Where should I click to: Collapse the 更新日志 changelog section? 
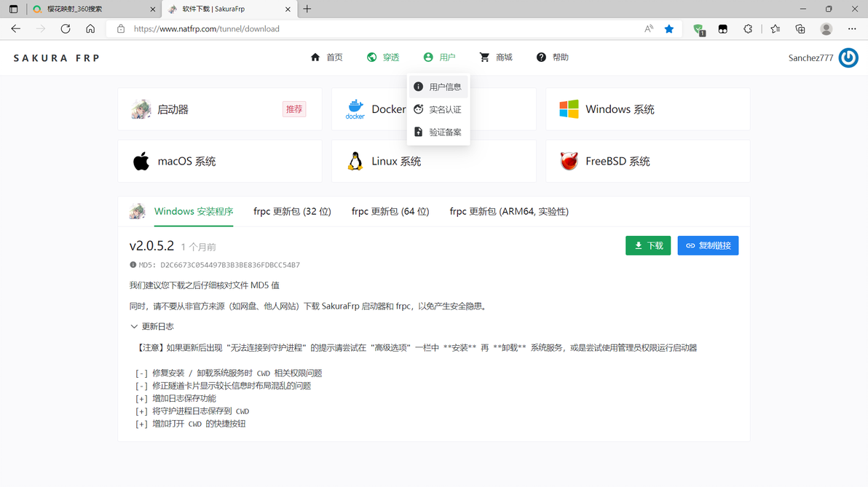(x=151, y=327)
